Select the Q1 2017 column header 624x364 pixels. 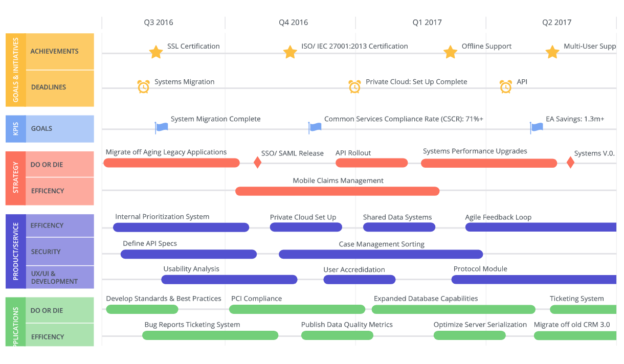[x=427, y=22]
